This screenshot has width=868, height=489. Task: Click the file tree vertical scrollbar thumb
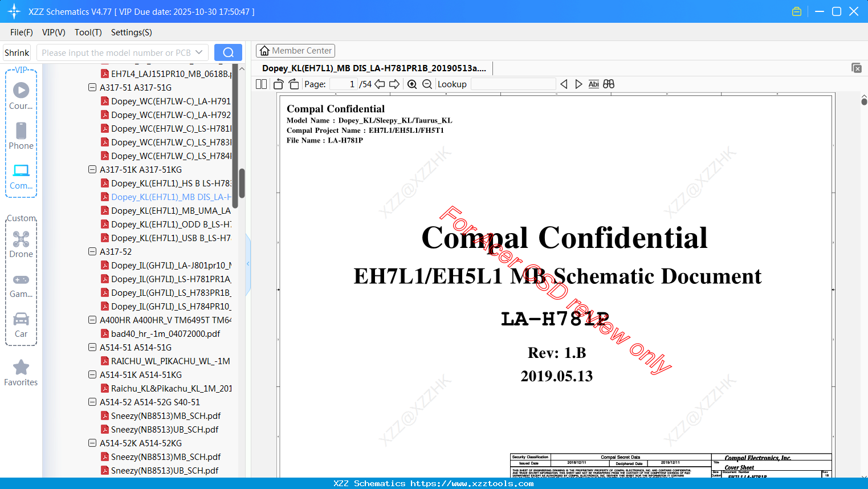click(242, 183)
